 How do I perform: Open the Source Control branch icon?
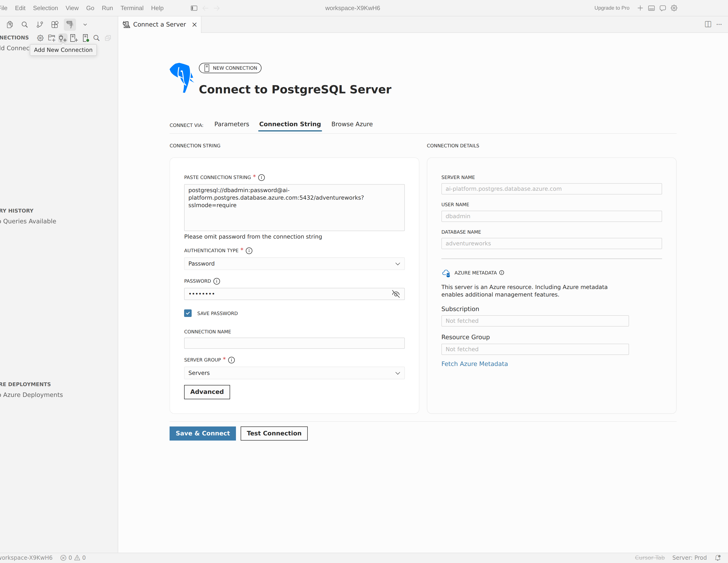40,24
